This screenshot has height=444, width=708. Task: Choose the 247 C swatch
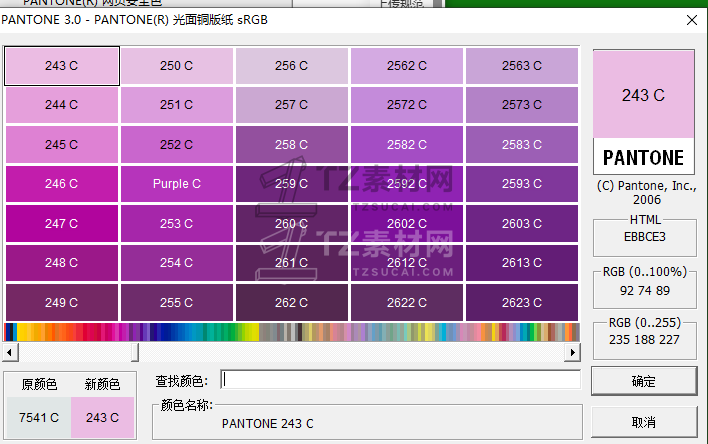click(62, 224)
